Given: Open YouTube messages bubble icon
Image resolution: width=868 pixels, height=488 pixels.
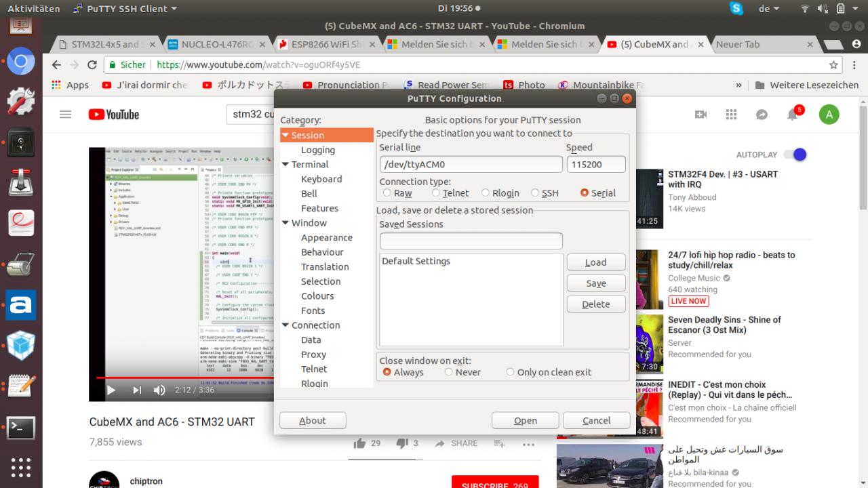Looking at the screenshot, I should pyautogui.click(x=762, y=115).
